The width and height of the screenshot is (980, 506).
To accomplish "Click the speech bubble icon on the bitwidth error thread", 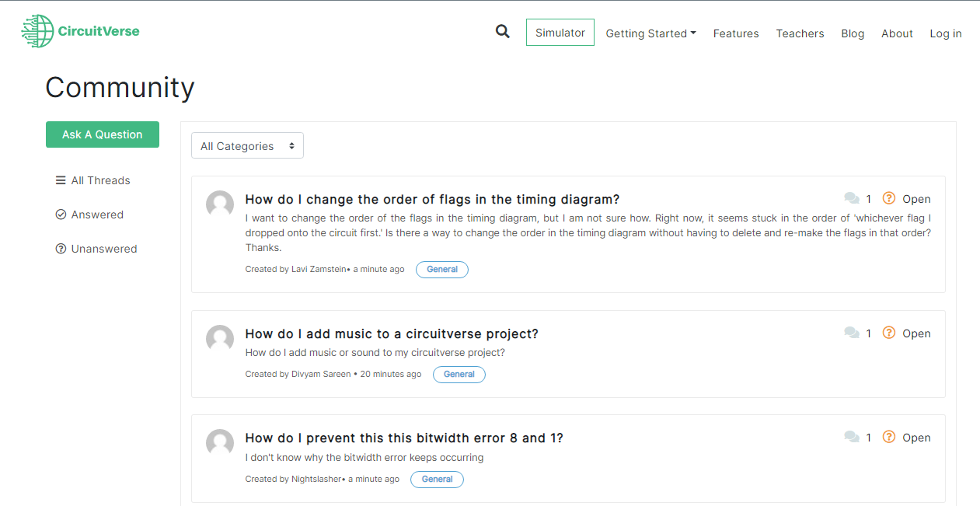I will 852,437.
